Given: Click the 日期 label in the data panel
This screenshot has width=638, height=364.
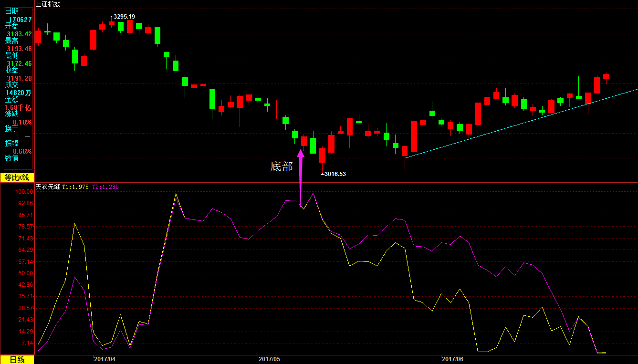Looking at the screenshot, I should coord(12,11).
